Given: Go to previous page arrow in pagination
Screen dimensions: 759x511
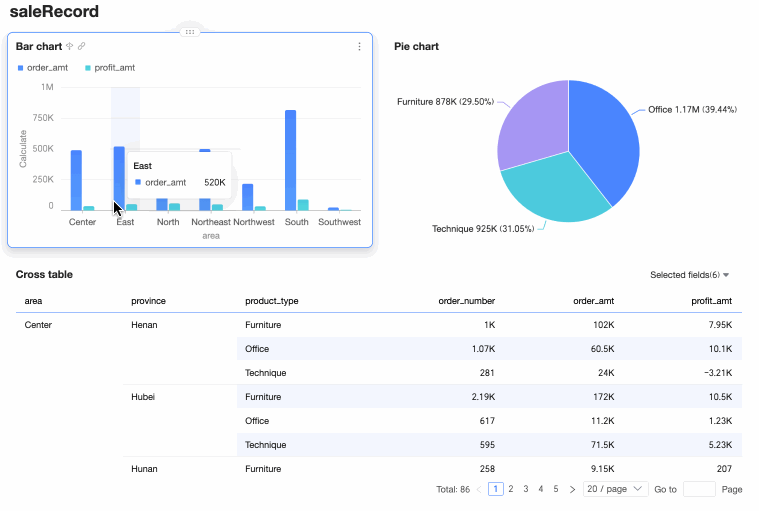Looking at the screenshot, I should (479, 489).
